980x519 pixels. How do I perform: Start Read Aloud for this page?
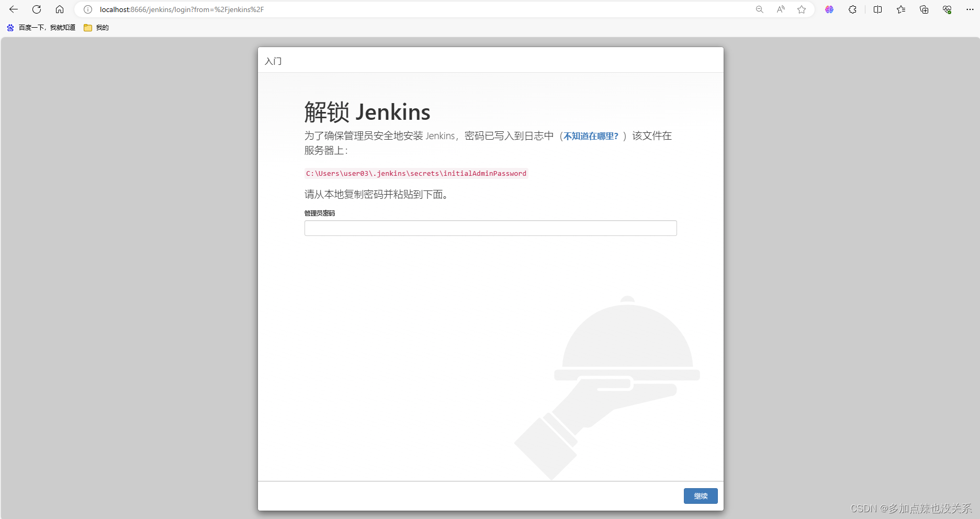pos(781,9)
